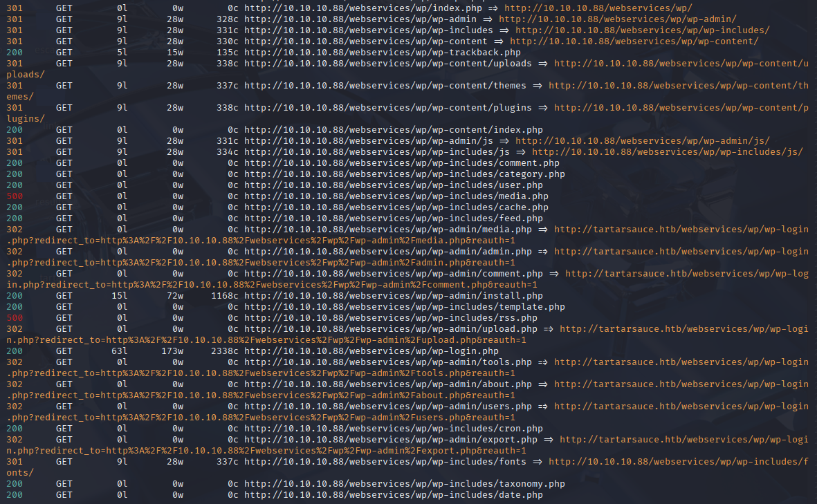
Task: Select the wp-includes/feed.php URL
Action: [x=394, y=218]
